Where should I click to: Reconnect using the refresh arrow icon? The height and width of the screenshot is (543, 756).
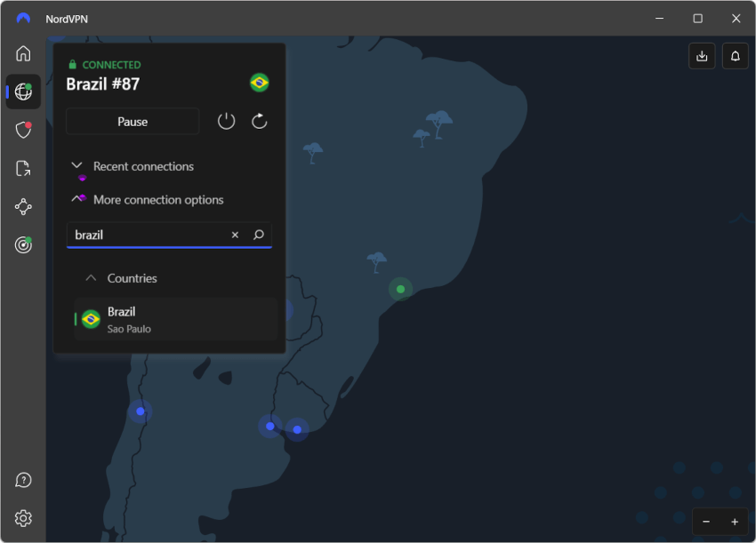pyautogui.click(x=260, y=122)
